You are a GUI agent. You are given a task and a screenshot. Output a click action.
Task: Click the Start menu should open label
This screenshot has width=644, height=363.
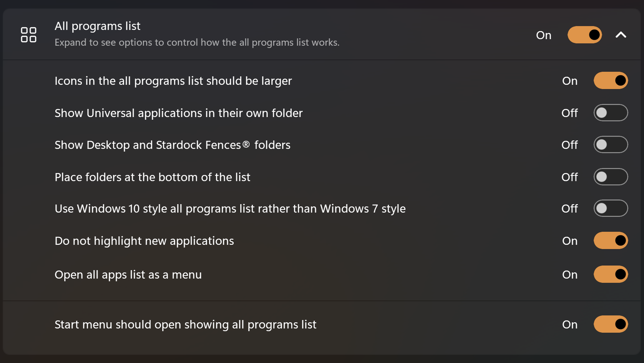pos(185,325)
